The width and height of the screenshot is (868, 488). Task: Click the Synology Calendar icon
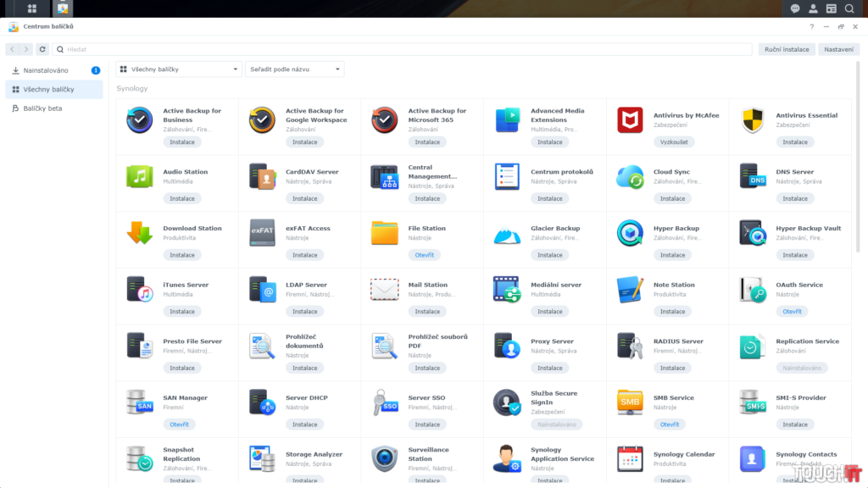tap(630, 458)
